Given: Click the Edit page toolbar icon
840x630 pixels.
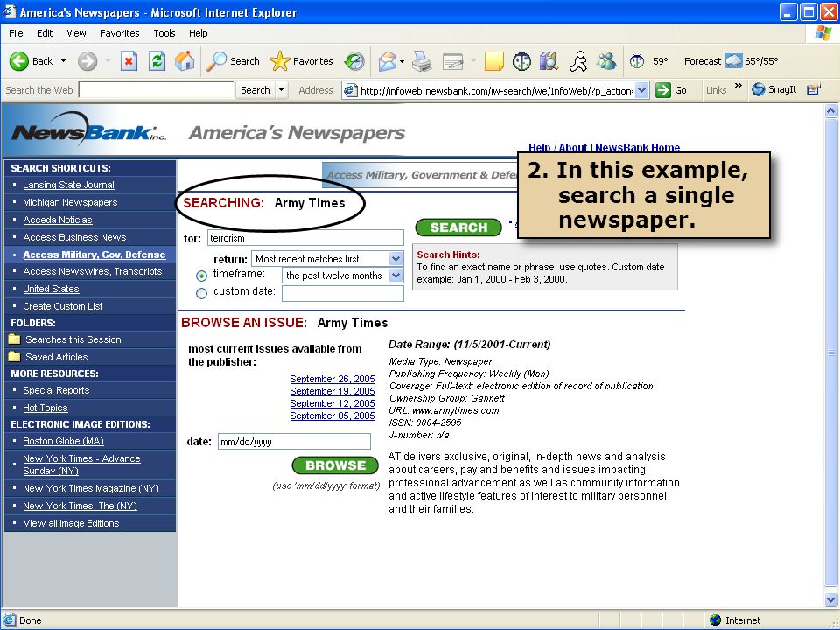Looking at the screenshot, I should point(452,61).
